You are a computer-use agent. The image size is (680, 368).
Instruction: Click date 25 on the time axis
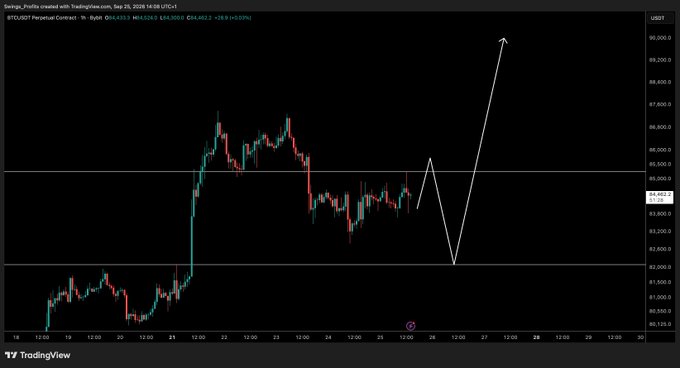click(x=380, y=337)
